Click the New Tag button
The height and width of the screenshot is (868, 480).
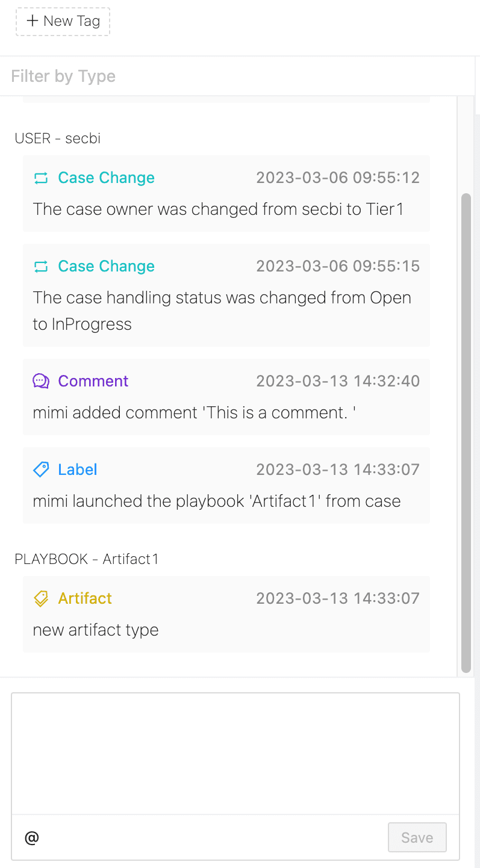[63, 21]
